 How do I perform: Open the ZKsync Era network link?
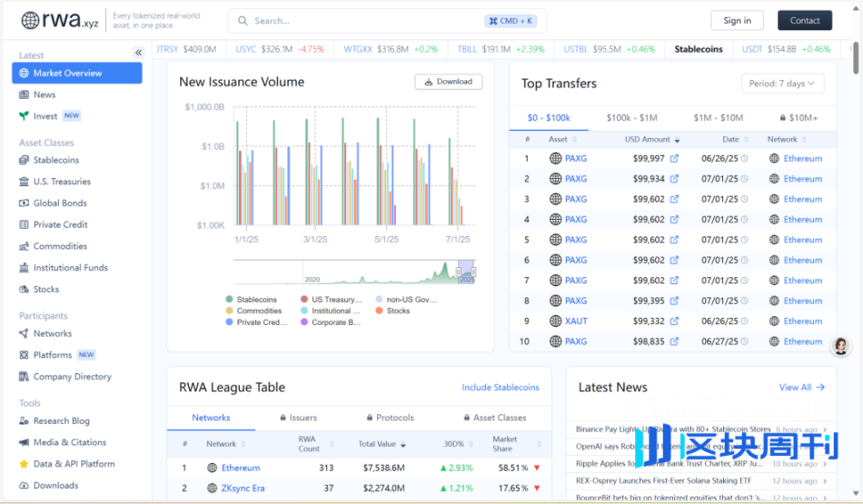click(243, 488)
